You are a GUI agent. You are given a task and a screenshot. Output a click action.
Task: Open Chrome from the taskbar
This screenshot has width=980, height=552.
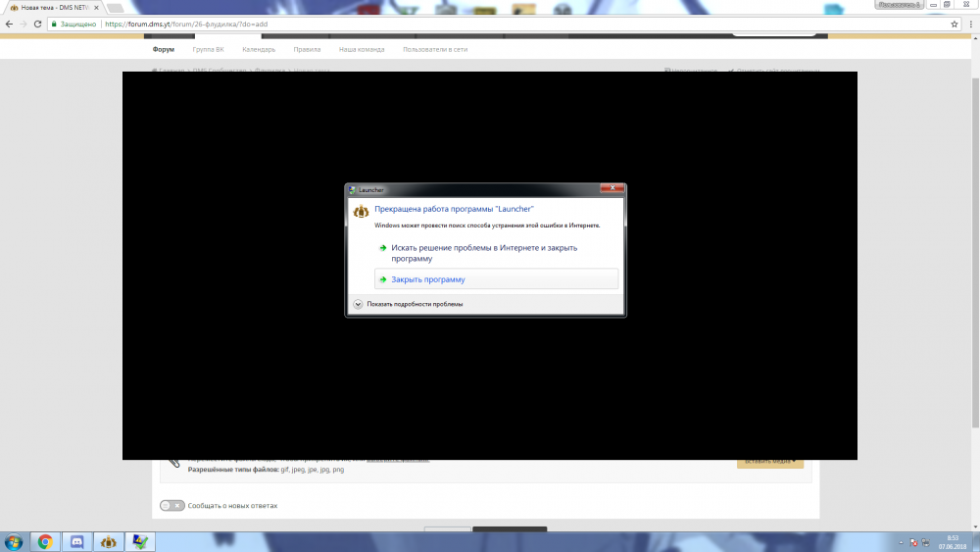click(45, 541)
